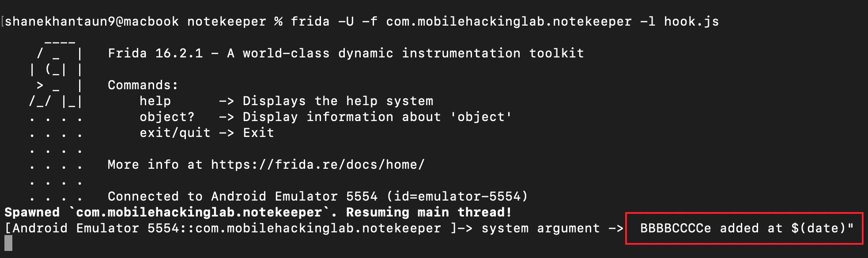The width and height of the screenshot is (868, 258).
Task: Click the bold word Spawned
Action: tap(32, 212)
